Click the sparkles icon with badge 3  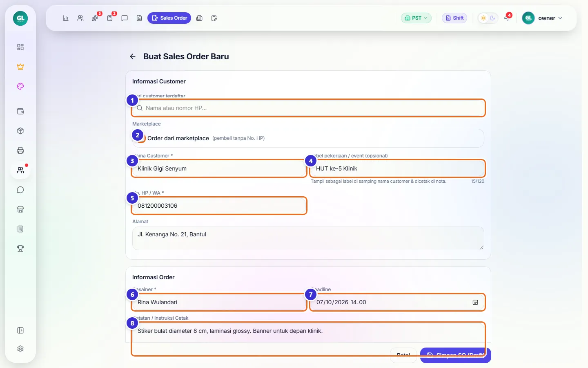95,18
